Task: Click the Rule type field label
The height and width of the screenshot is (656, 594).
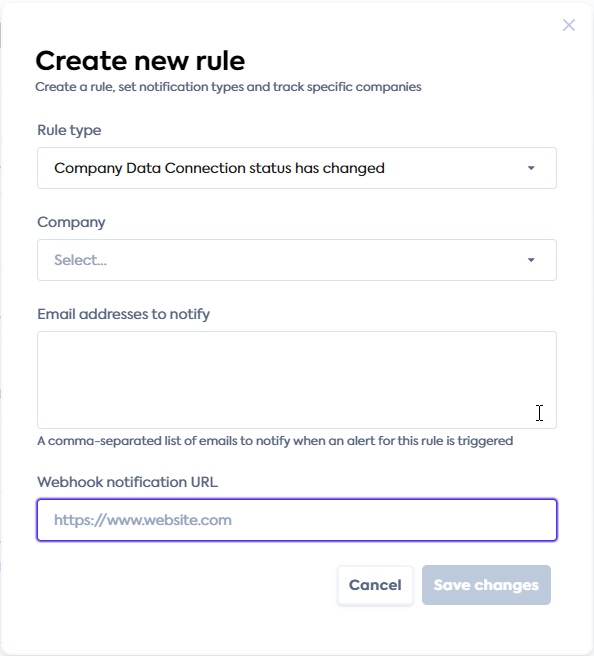Action: 69,130
